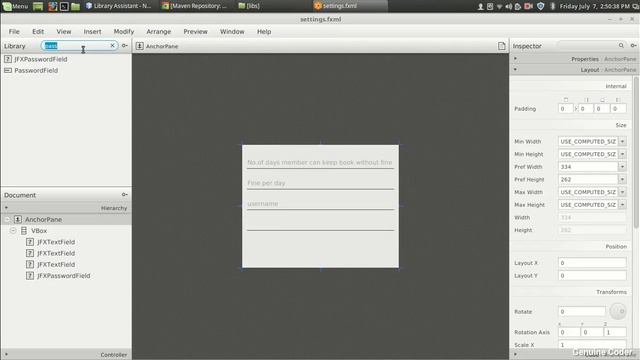Select PasswordField in the Library list
The image size is (640, 360).
pyautogui.click(x=36, y=71)
